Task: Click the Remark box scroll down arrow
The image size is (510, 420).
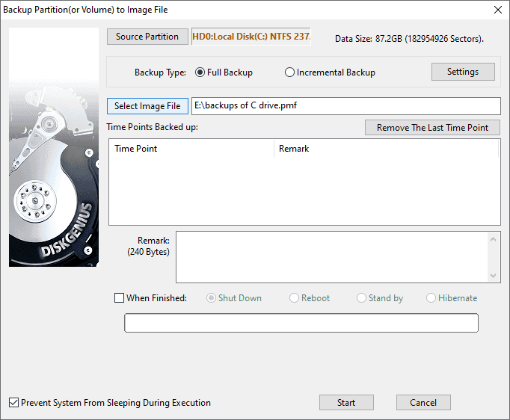Action: tap(494, 276)
